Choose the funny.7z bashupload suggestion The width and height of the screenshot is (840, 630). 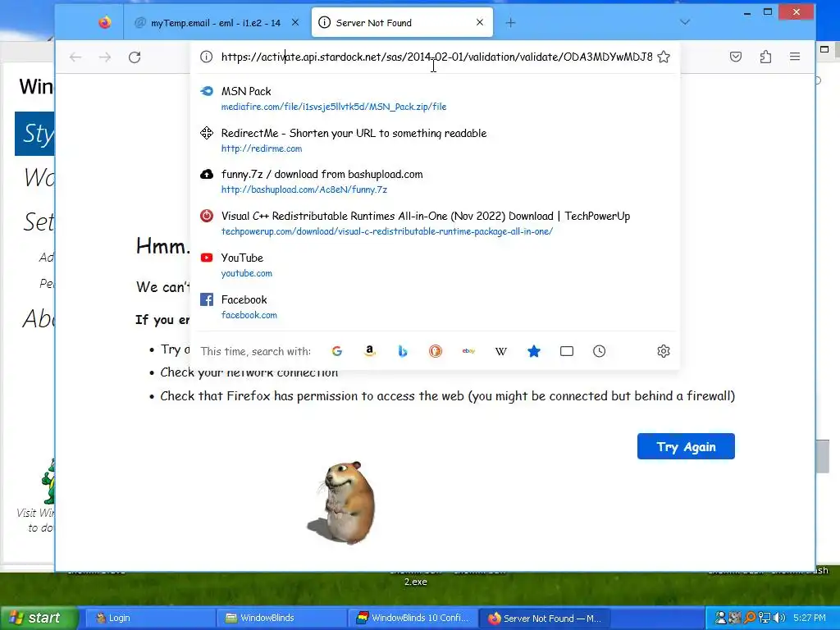pyautogui.click(x=435, y=181)
